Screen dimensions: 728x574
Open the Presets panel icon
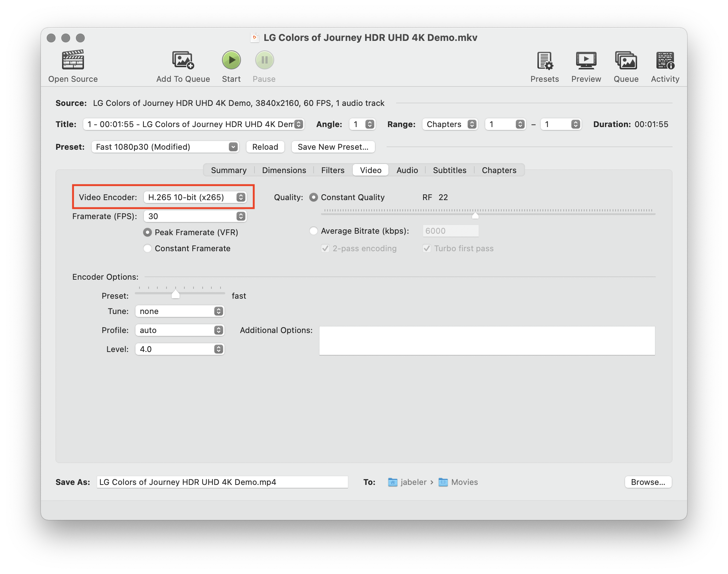tap(544, 61)
